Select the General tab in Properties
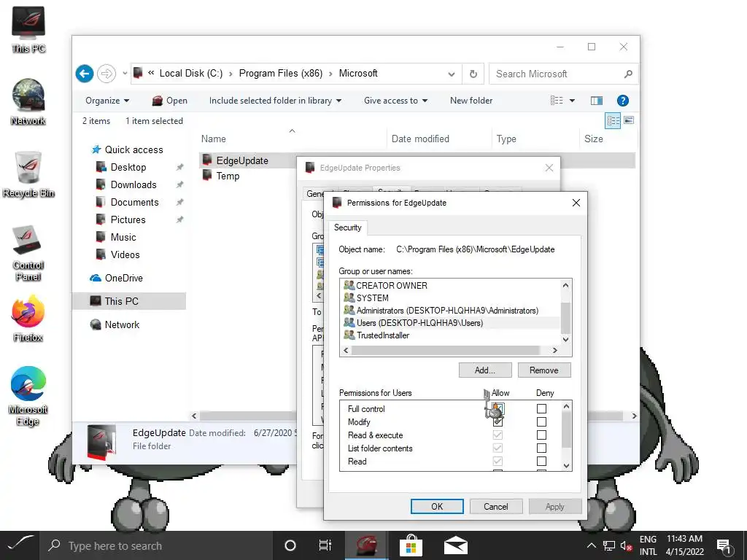Screen dimensions: 747x560 point(314,193)
